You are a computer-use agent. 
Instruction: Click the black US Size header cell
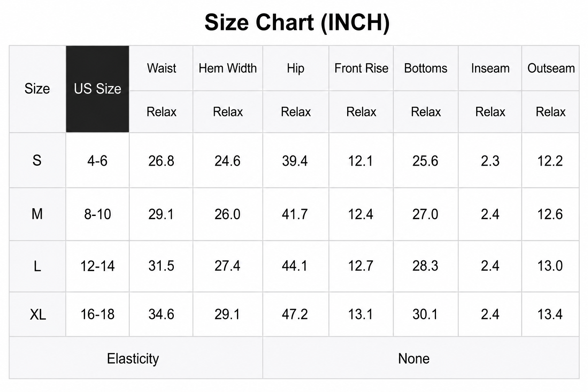(x=98, y=89)
